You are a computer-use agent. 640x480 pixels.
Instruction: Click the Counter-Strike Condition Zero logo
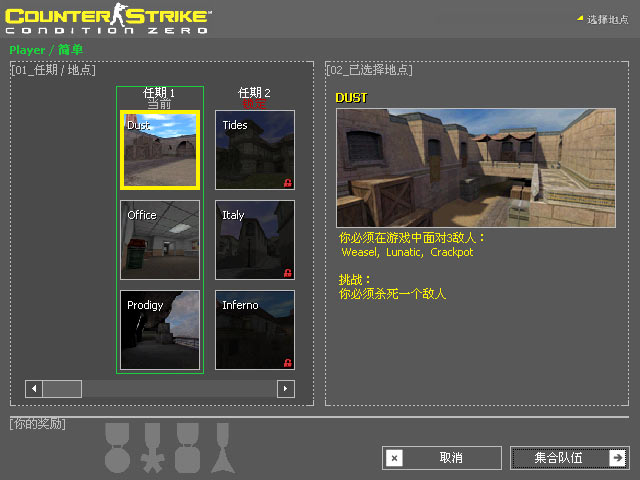pos(108,19)
